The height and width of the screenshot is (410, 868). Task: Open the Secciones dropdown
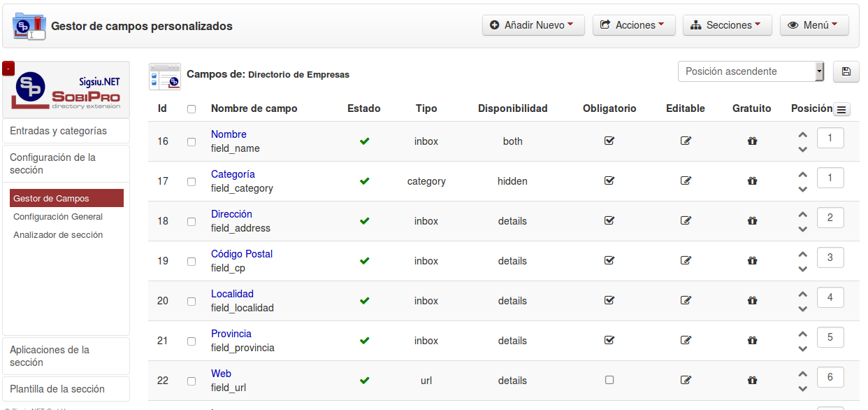(727, 25)
